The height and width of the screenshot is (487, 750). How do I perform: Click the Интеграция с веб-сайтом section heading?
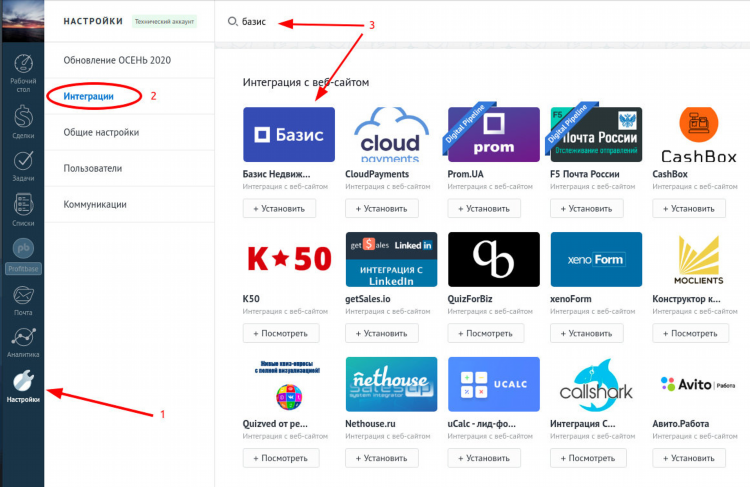click(x=306, y=82)
